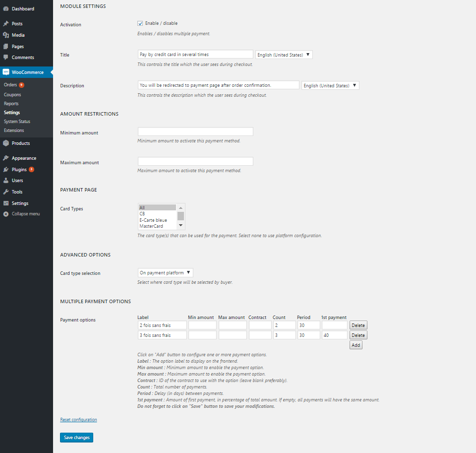Screen dimensions: 476x453
Task: Click Card Types list scroll down arrow
Action: point(180,225)
